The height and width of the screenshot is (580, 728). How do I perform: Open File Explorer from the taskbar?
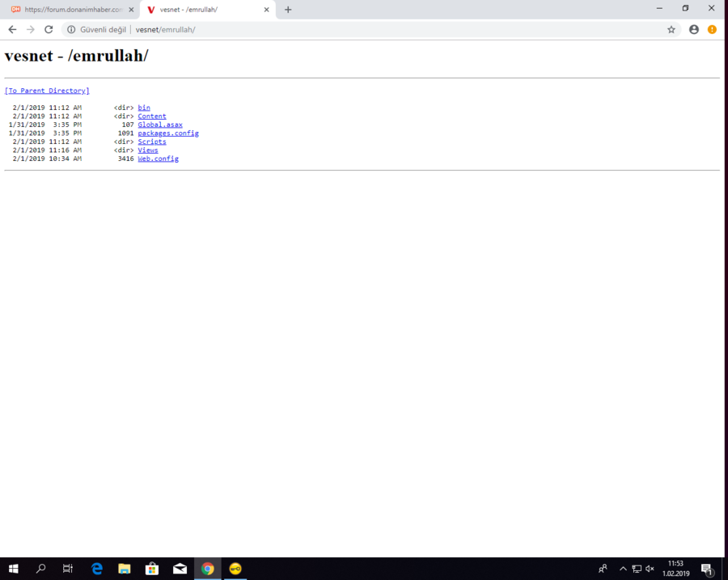(124, 569)
